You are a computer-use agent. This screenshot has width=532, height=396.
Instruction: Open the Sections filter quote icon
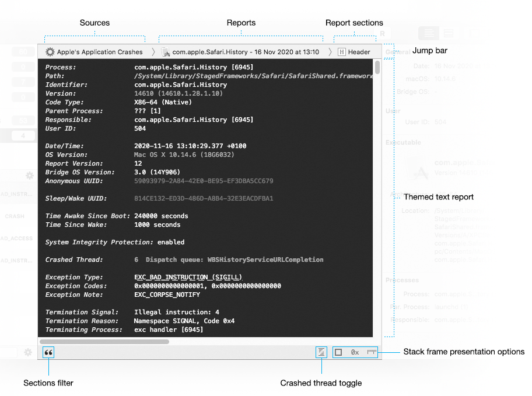(48, 352)
